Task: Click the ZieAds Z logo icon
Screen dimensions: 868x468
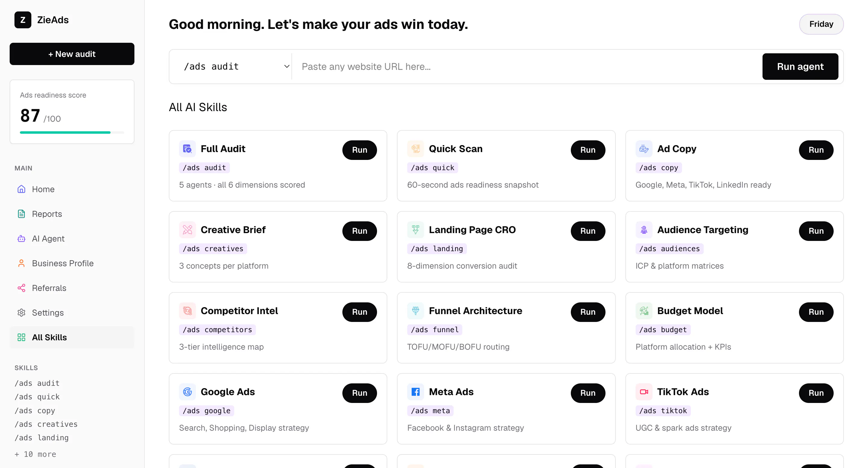Action: pos(23,20)
